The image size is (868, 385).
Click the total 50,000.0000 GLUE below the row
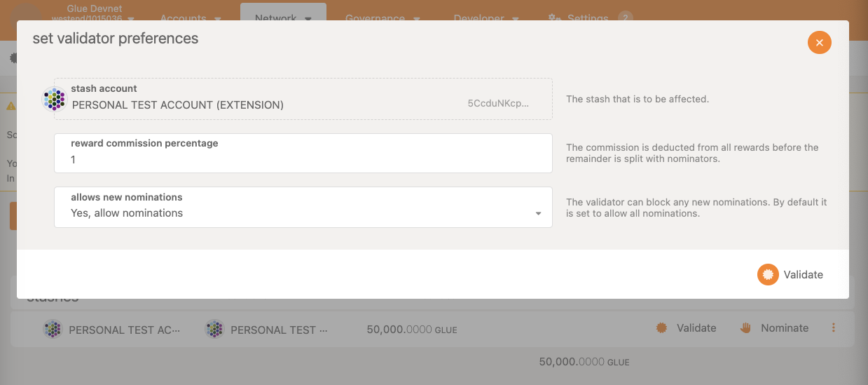(x=584, y=363)
